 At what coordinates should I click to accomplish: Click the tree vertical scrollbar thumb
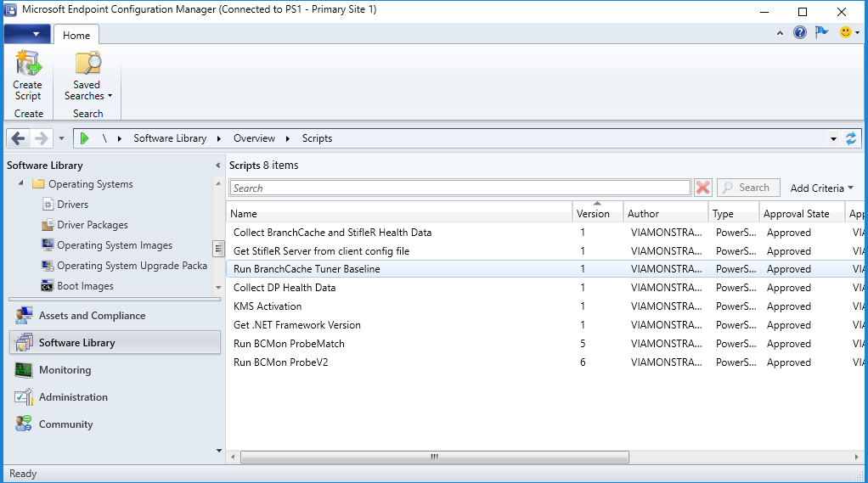click(x=218, y=249)
